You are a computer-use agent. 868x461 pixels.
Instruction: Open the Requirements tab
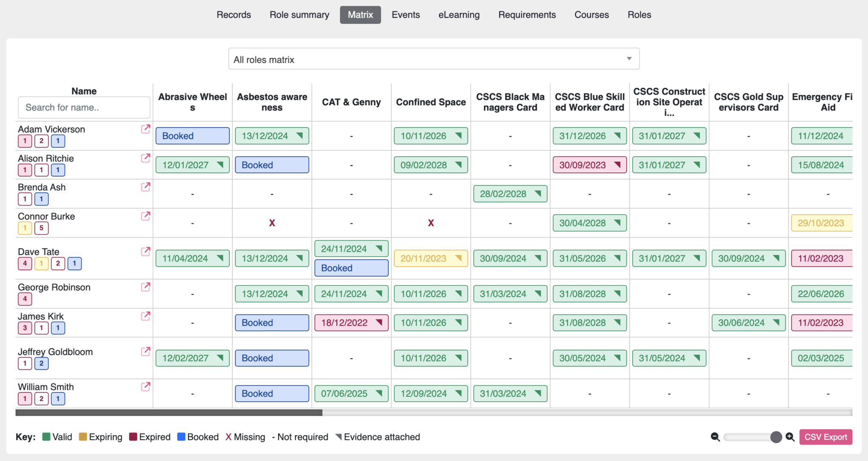pyautogui.click(x=527, y=14)
